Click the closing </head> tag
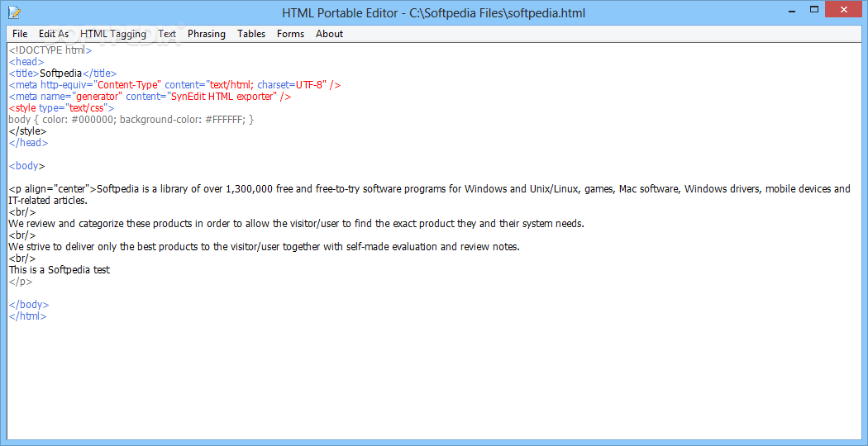Viewport: 868px width, 446px height. [28, 142]
